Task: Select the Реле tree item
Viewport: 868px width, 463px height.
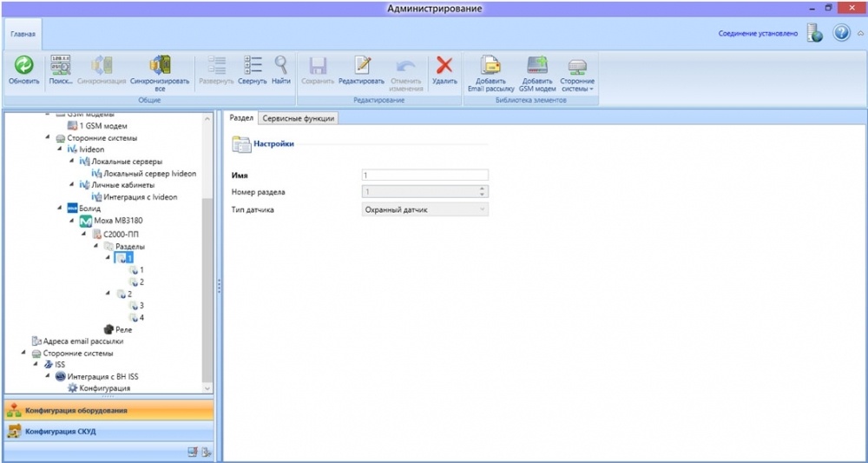Action: tap(118, 329)
